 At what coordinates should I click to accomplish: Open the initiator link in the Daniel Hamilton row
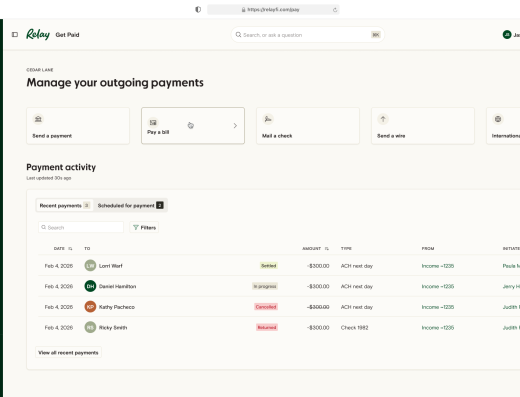(511, 286)
